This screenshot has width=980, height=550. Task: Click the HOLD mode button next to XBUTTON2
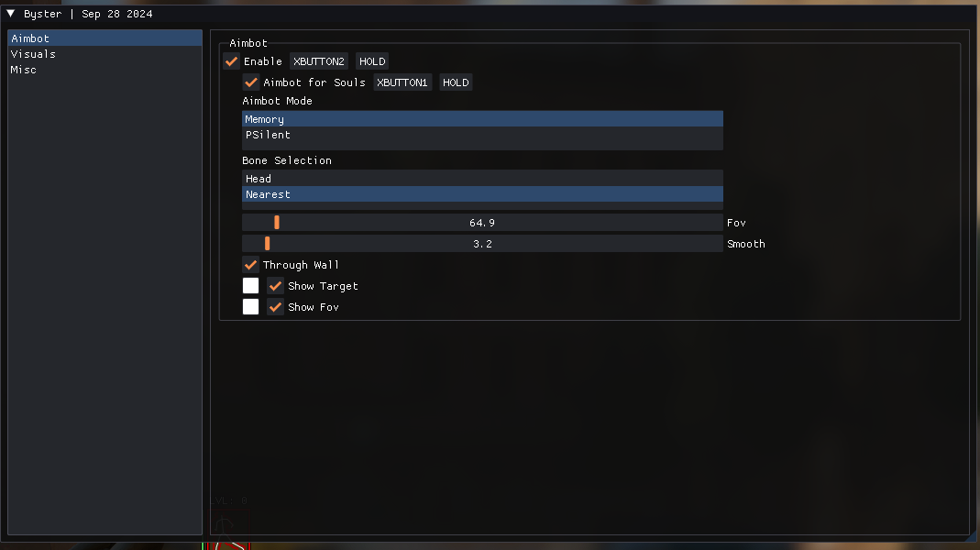pos(372,61)
